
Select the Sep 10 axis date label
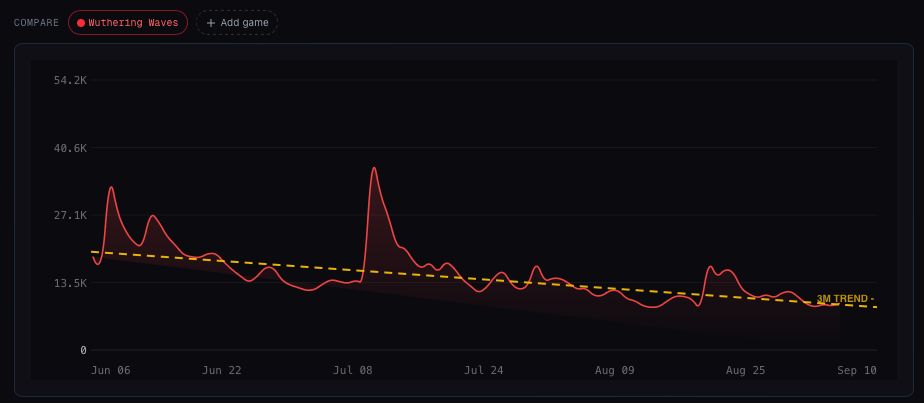pyautogui.click(x=857, y=371)
